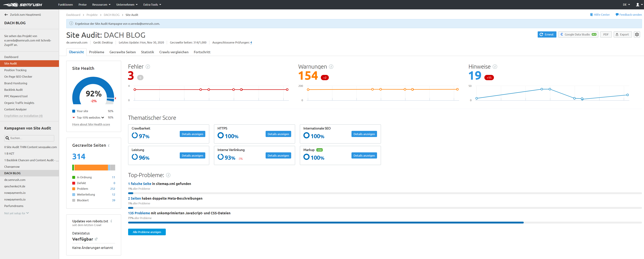The height and width of the screenshot is (259, 644).
Task: Click the search magnifier icon
Action: pyautogui.click(x=7, y=138)
